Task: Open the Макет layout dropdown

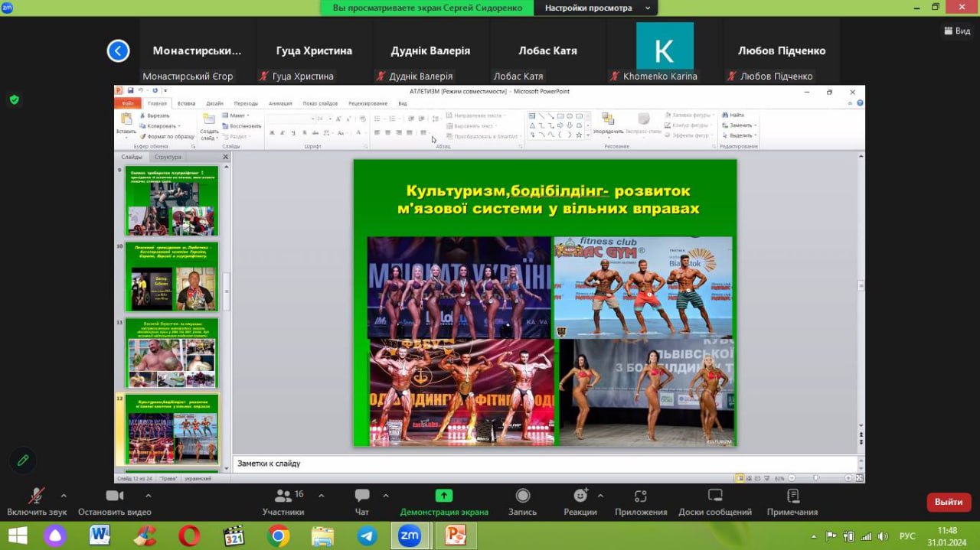Action: coord(235,116)
